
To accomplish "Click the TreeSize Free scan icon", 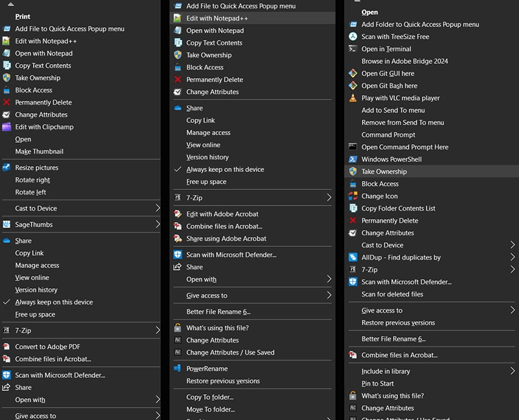I will pos(353,37).
